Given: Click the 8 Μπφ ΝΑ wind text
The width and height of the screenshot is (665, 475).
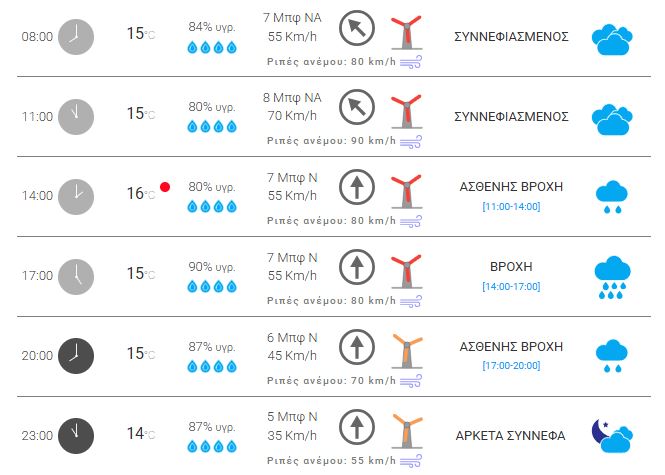Looking at the screenshot, I should point(292,98).
